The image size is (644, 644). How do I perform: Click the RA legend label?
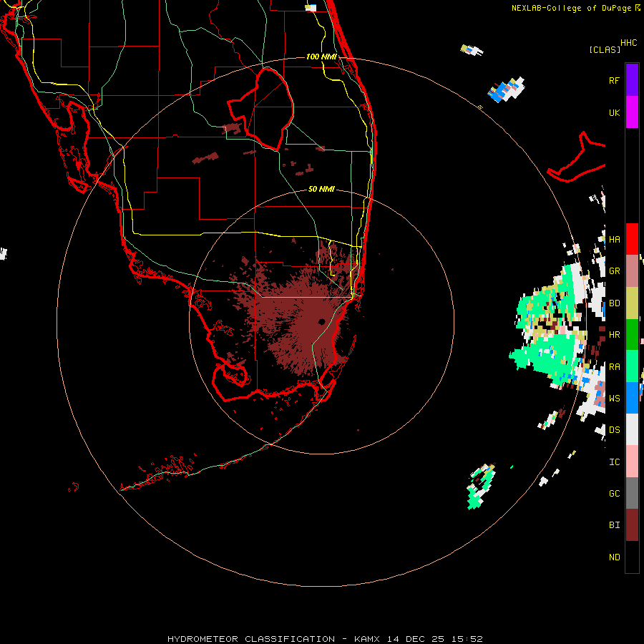[x=614, y=366]
